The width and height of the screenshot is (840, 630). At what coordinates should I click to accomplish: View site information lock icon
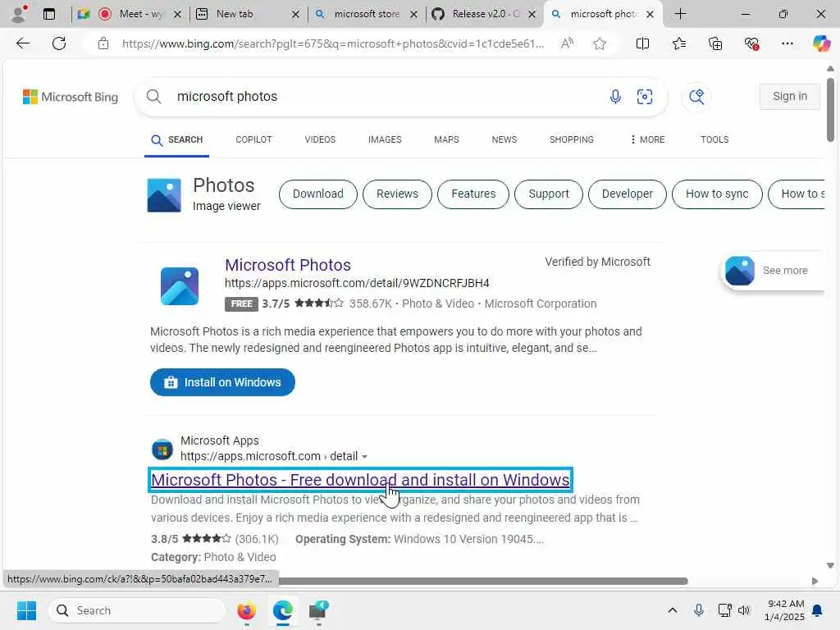[103, 43]
